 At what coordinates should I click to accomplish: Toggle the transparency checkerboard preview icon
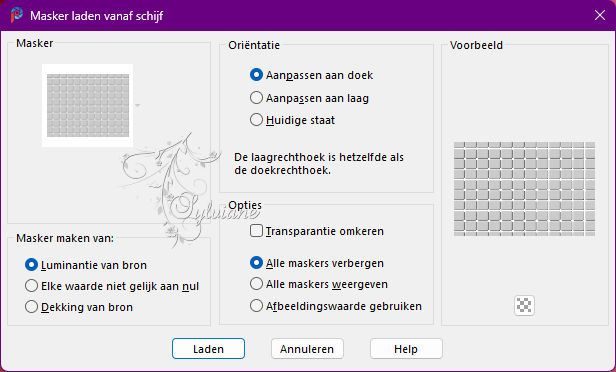(524, 305)
